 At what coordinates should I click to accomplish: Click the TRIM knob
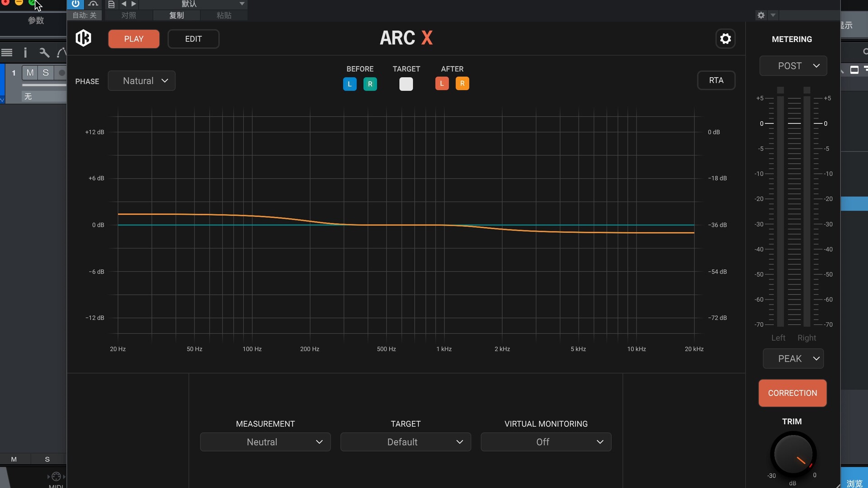(x=793, y=454)
